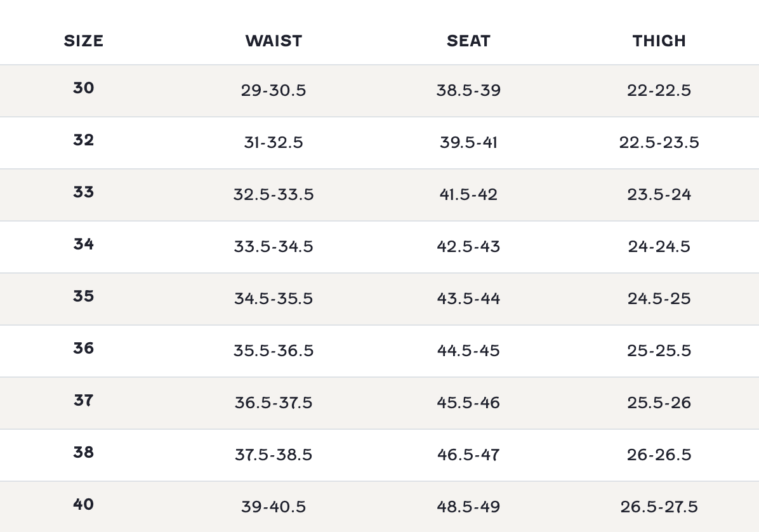759x532 pixels.
Task: Click the SIZE column header
Action: pos(83,41)
